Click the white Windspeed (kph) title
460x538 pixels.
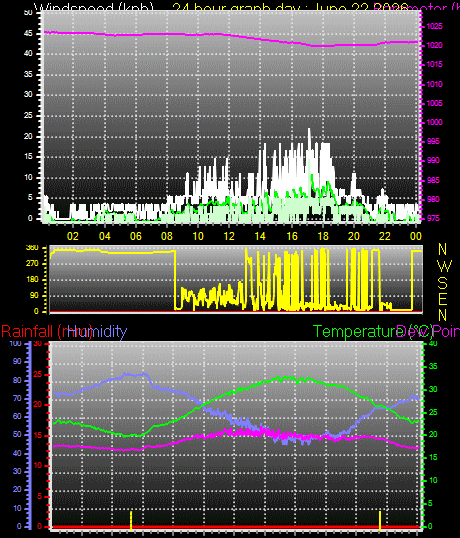point(93,7)
